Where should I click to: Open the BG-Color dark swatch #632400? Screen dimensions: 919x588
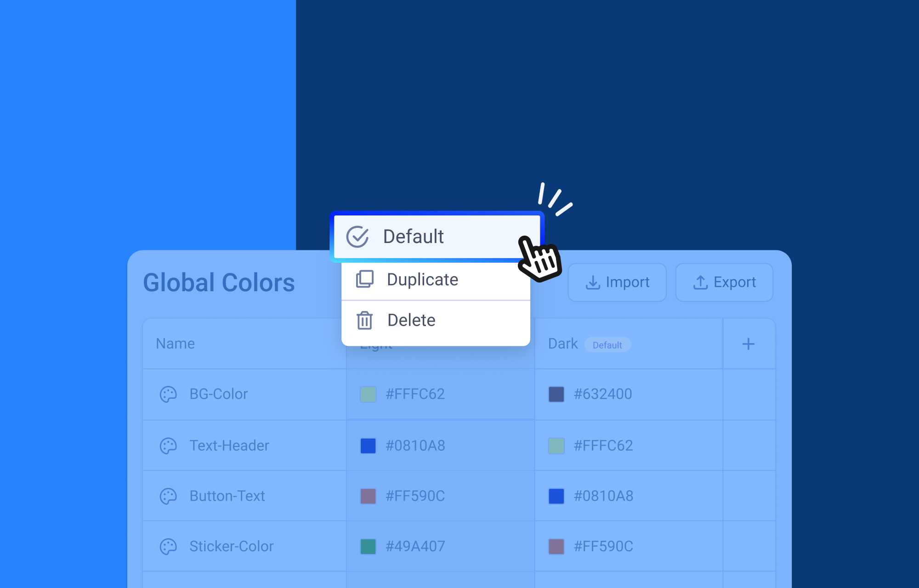point(556,394)
